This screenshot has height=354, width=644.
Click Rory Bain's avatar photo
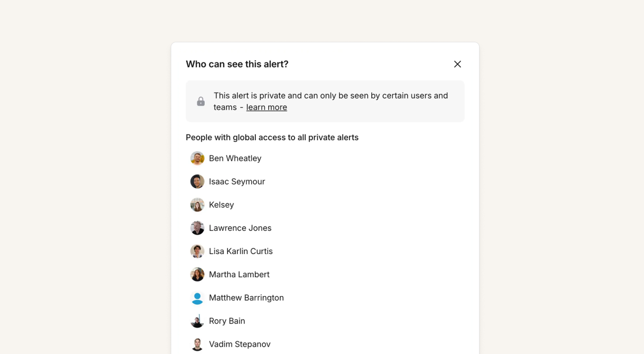pos(197,321)
